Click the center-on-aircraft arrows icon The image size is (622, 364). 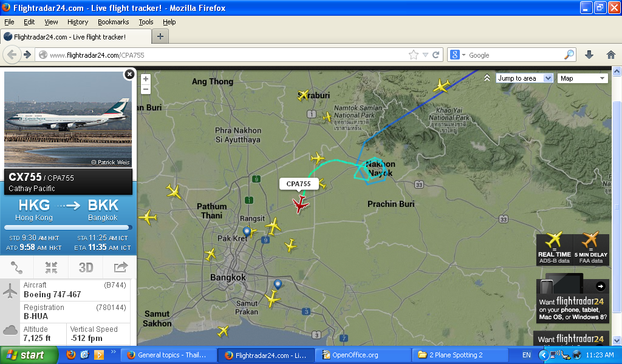click(x=51, y=268)
